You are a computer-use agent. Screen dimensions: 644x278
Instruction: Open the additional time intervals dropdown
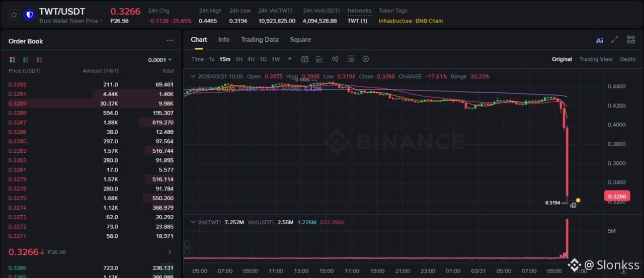289,59
